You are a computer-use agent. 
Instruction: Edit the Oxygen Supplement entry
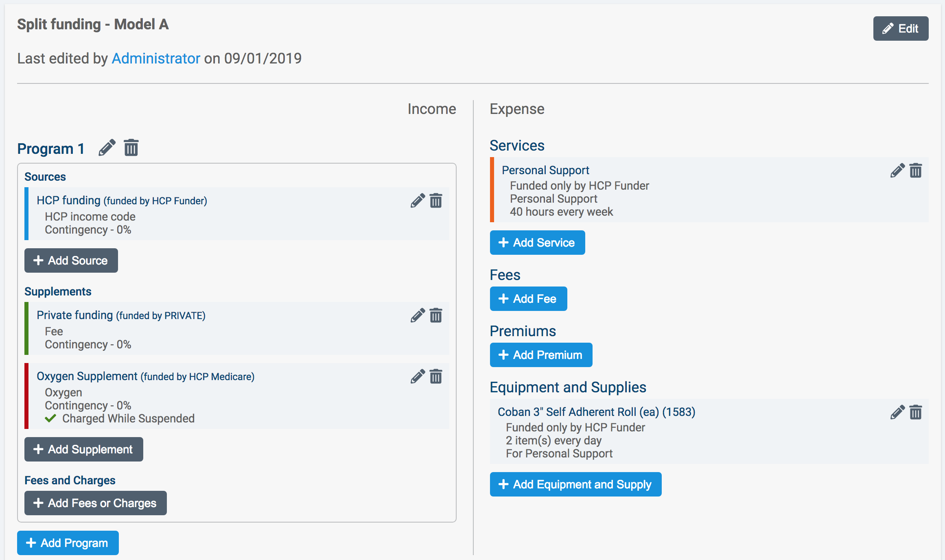(x=418, y=376)
